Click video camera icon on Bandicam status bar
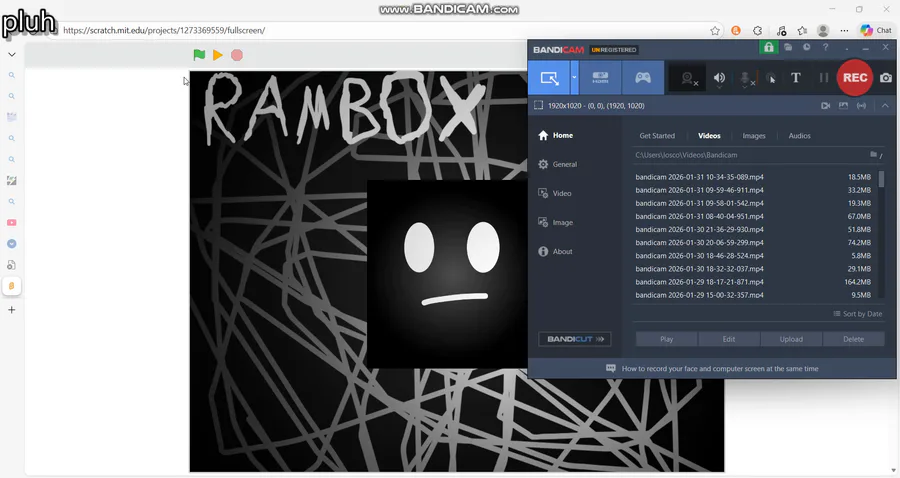Image resolution: width=900 pixels, height=478 pixels. (825, 106)
